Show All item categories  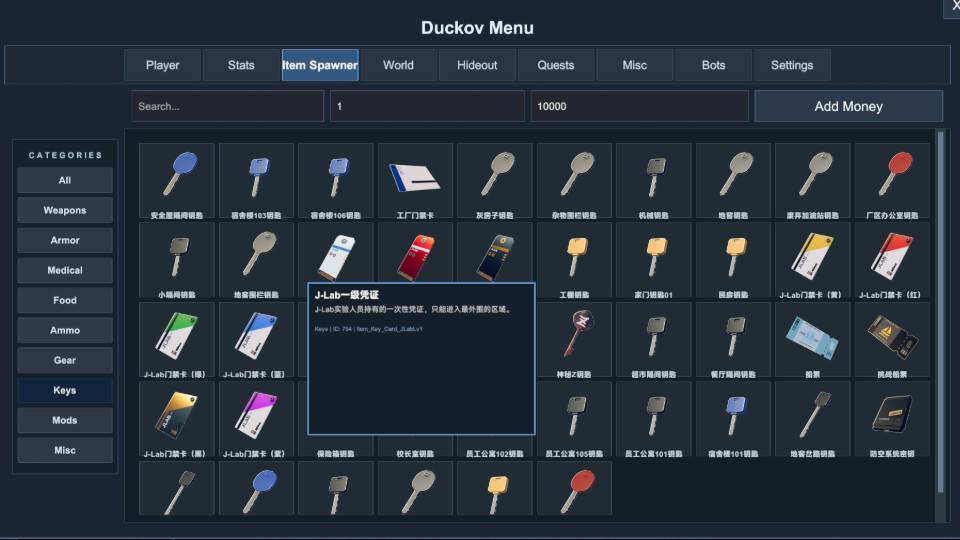tap(65, 180)
